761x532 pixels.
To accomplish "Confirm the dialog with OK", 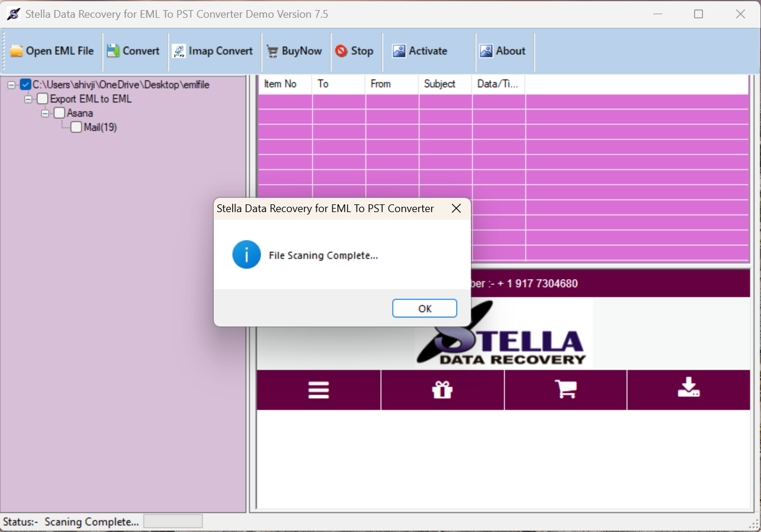I will 425,308.
